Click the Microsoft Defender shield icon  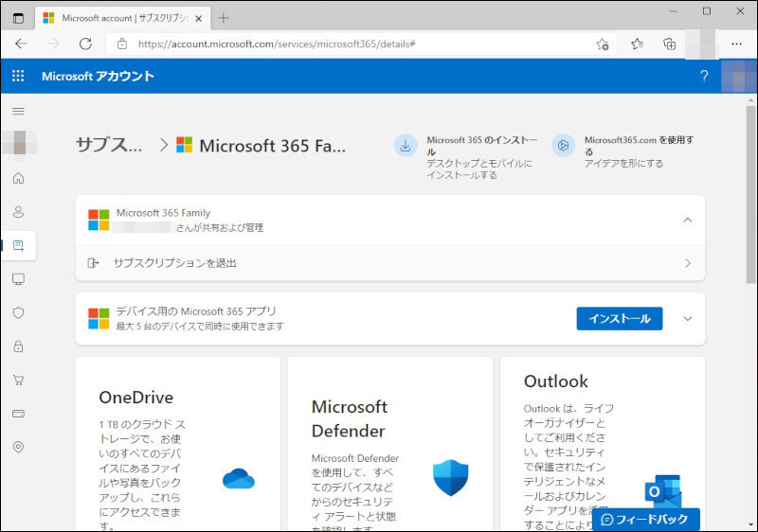click(451, 477)
